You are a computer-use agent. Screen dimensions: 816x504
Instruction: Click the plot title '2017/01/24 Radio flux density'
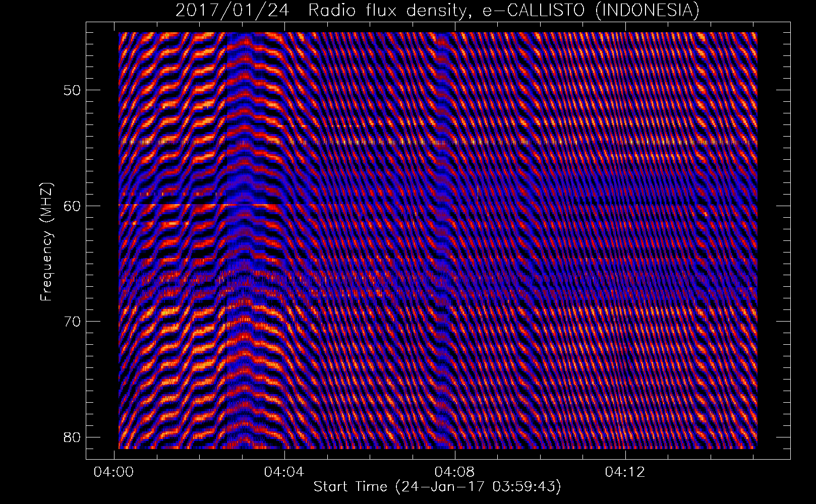(x=437, y=10)
